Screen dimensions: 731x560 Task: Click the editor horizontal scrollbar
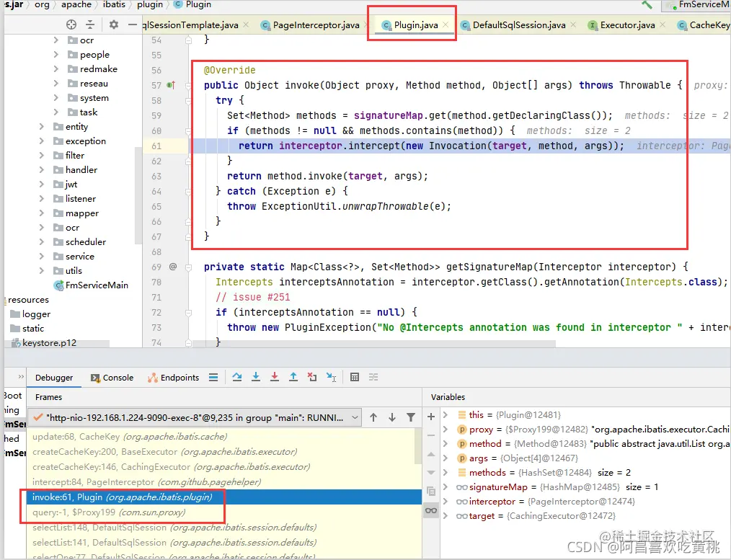click(373, 344)
